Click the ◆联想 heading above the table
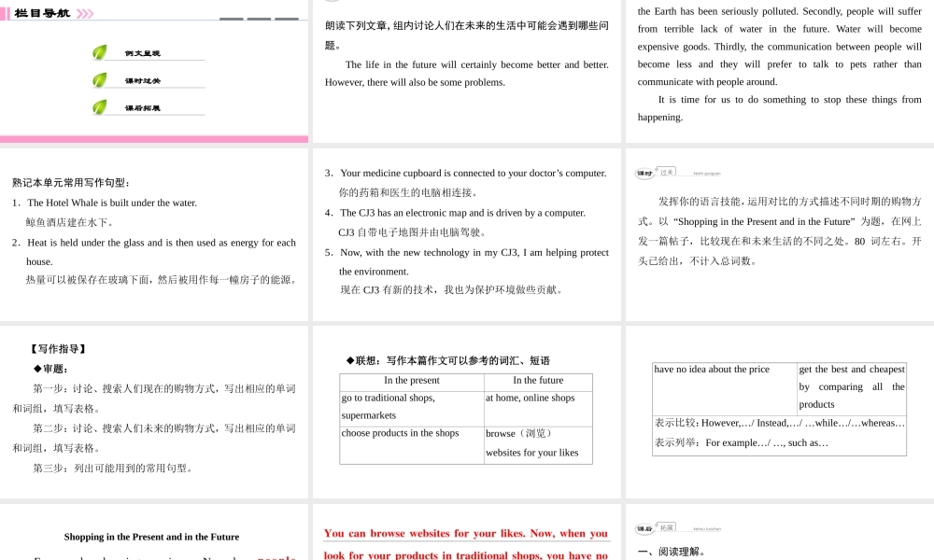934x560 pixels. [448, 360]
